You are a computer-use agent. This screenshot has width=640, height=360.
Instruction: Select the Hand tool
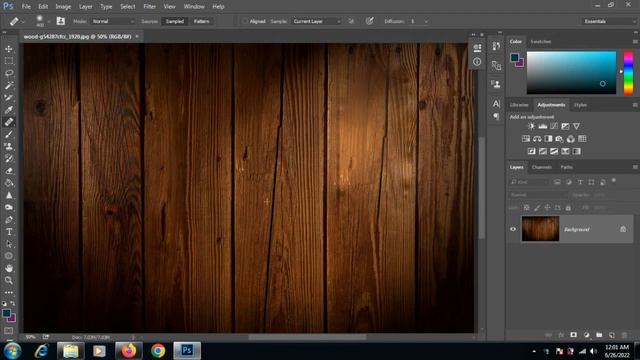9,268
